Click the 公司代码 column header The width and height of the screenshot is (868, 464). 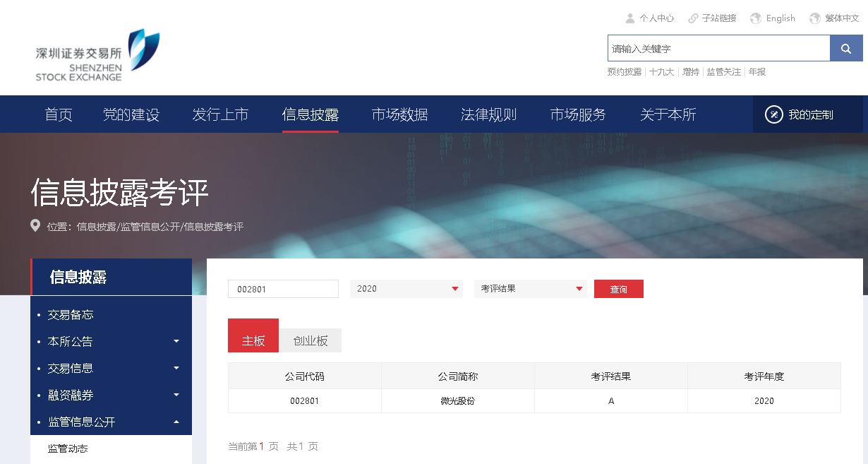[305, 376]
